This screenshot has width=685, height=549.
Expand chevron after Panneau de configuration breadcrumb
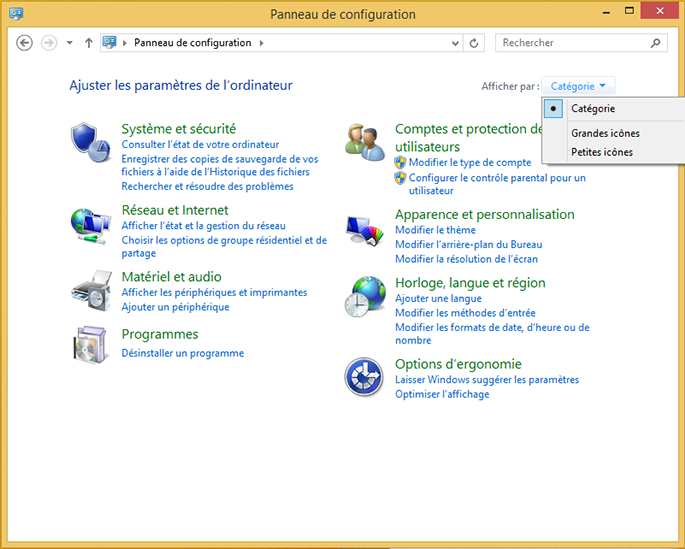click(x=261, y=43)
